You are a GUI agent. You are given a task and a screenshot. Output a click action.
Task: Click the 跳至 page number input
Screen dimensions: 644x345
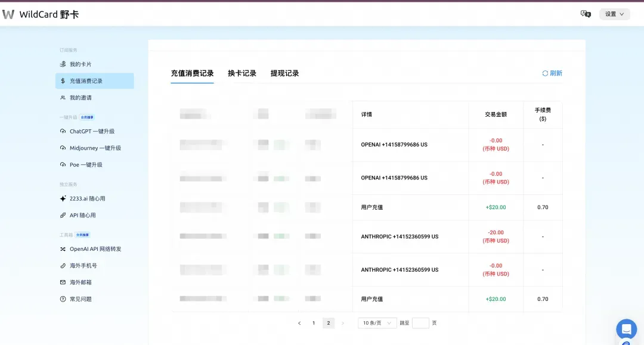pos(420,324)
